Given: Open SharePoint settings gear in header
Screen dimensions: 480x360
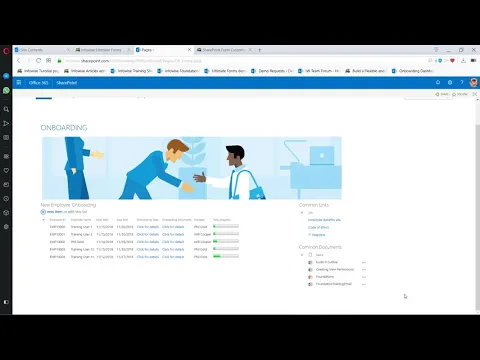Looking at the screenshot, I should (450, 82).
